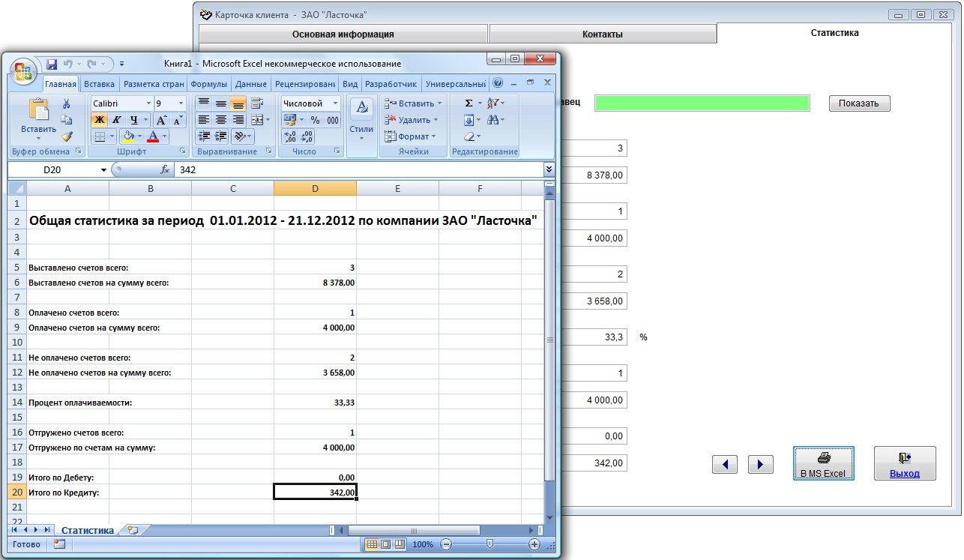Screen dimensions: 964x560
Task: Merge and center the selected cells
Action: [257, 120]
